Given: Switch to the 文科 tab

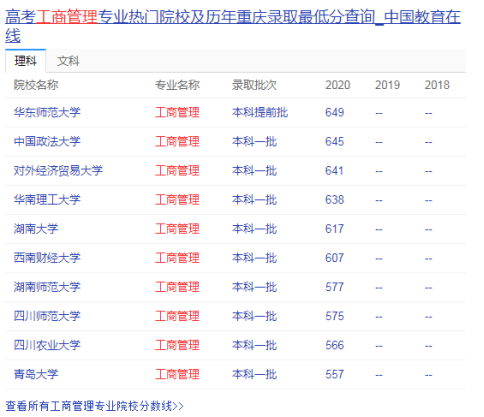Looking at the screenshot, I should [x=68, y=61].
